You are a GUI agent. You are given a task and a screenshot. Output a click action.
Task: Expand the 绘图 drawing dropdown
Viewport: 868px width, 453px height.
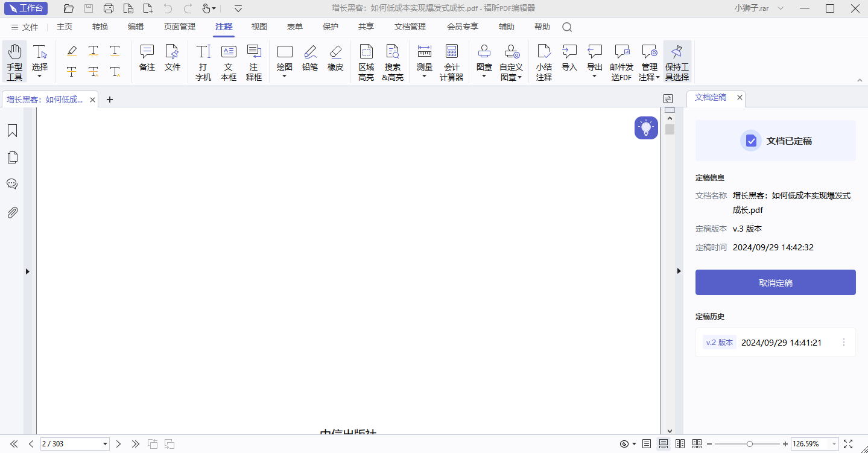coord(284,76)
